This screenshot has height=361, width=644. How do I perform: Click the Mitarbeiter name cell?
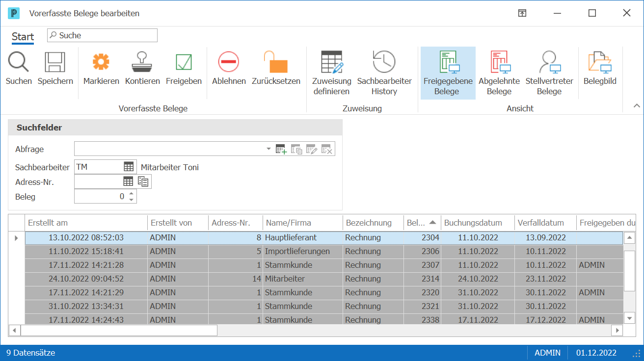click(x=303, y=279)
